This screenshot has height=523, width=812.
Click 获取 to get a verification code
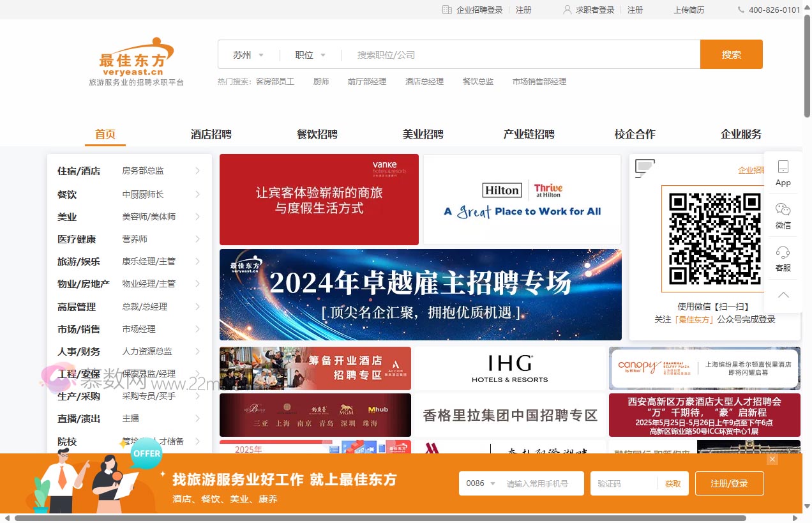(x=673, y=483)
